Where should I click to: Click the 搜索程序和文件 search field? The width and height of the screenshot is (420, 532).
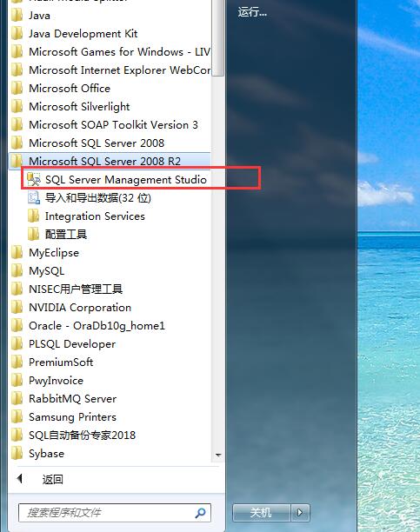[115, 512]
